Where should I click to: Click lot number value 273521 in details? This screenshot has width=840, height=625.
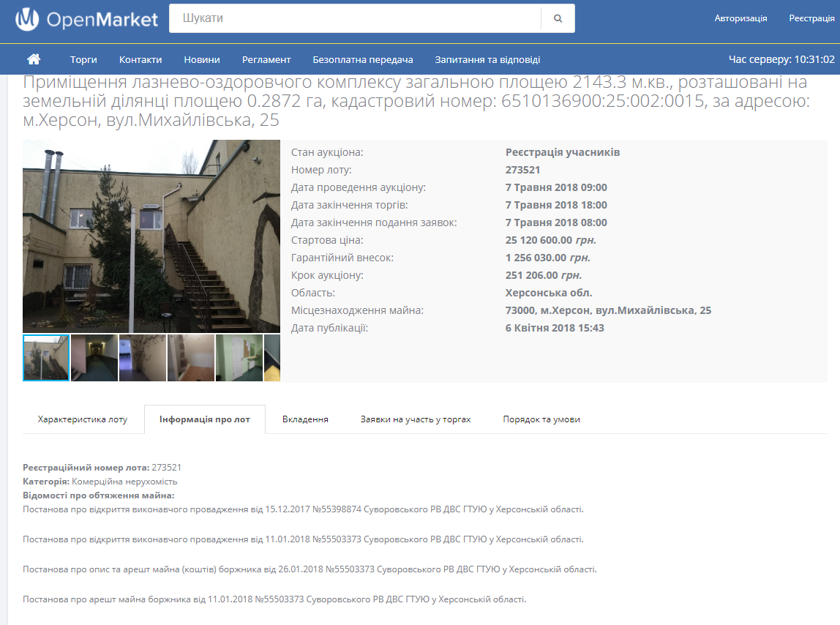pos(523,170)
